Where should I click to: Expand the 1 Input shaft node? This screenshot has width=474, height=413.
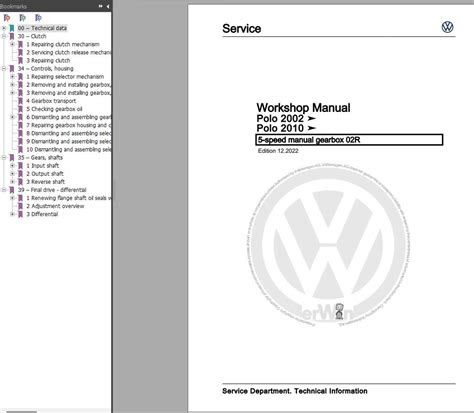coord(12,166)
